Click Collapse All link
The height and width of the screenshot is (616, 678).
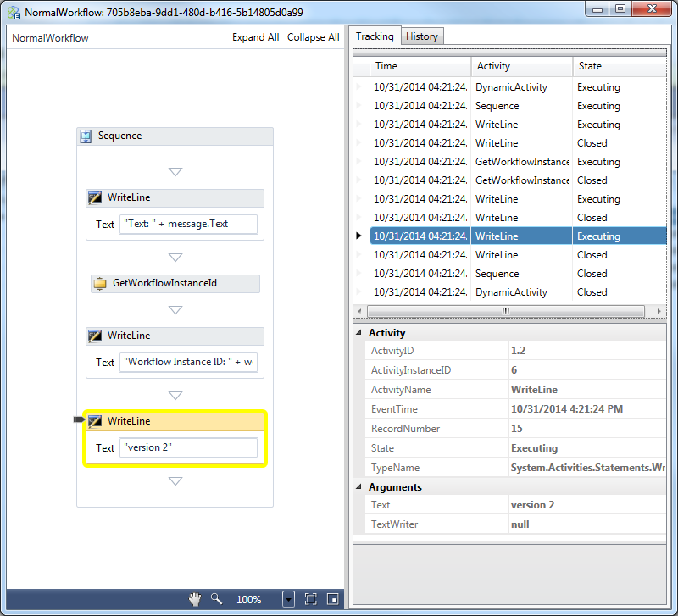pos(313,37)
